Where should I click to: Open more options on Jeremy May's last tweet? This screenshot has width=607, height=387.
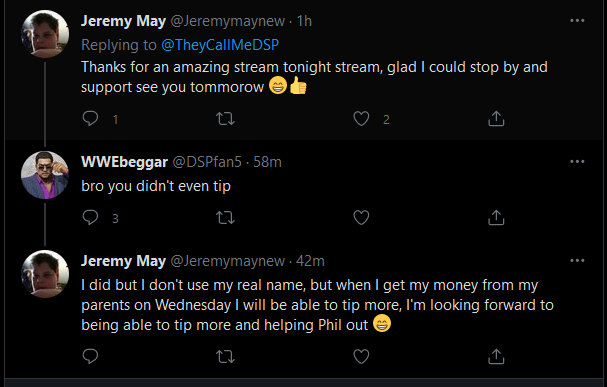click(577, 260)
